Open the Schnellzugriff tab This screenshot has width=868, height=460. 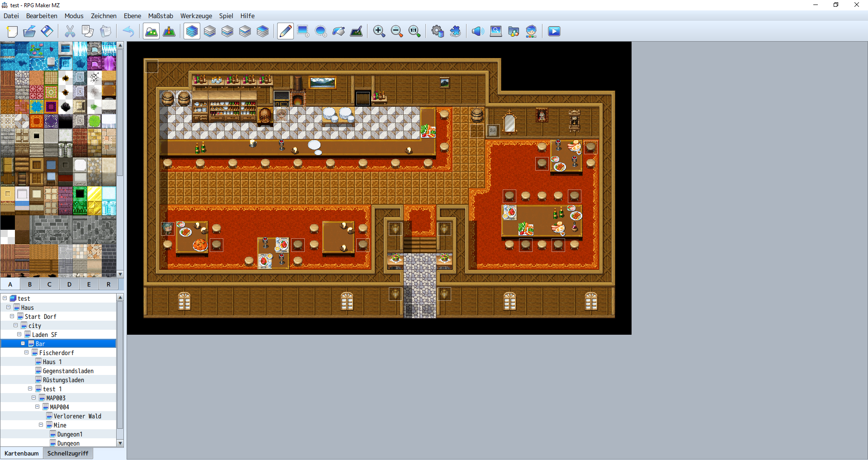(x=68, y=453)
